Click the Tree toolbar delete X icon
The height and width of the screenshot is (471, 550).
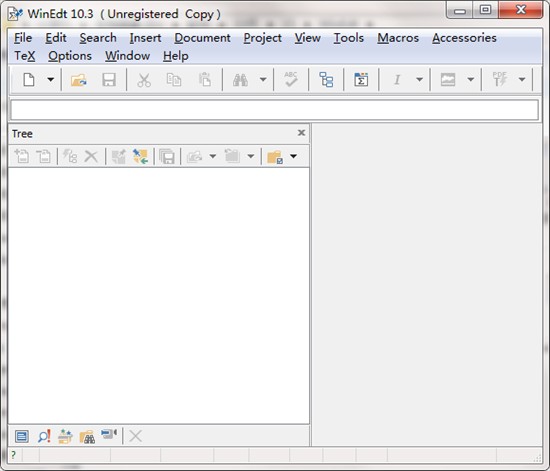pyautogui.click(x=91, y=156)
